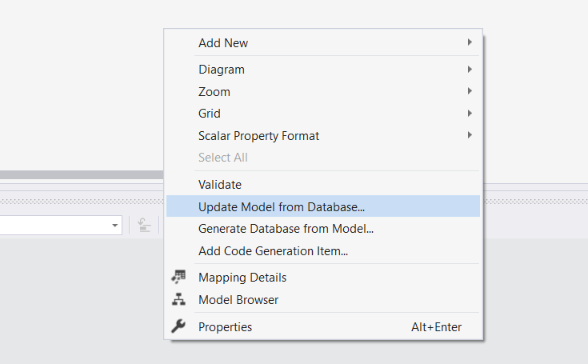Expand the Zoom submenu arrow

click(x=470, y=91)
